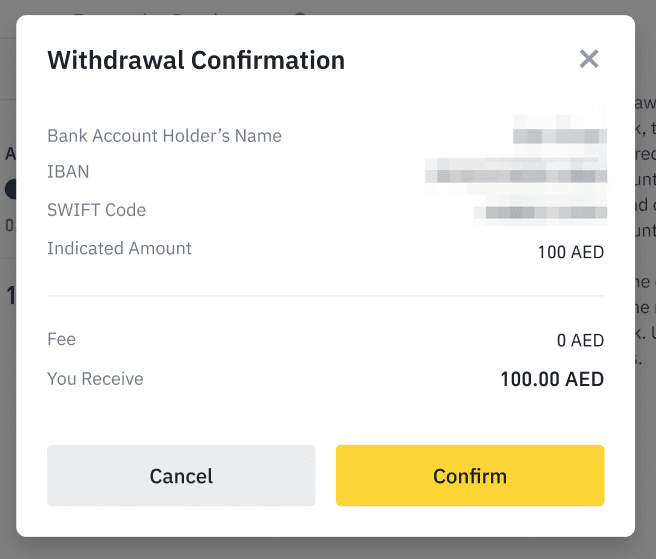
Task: Click the 0 AED fee value
Action: pos(580,341)
